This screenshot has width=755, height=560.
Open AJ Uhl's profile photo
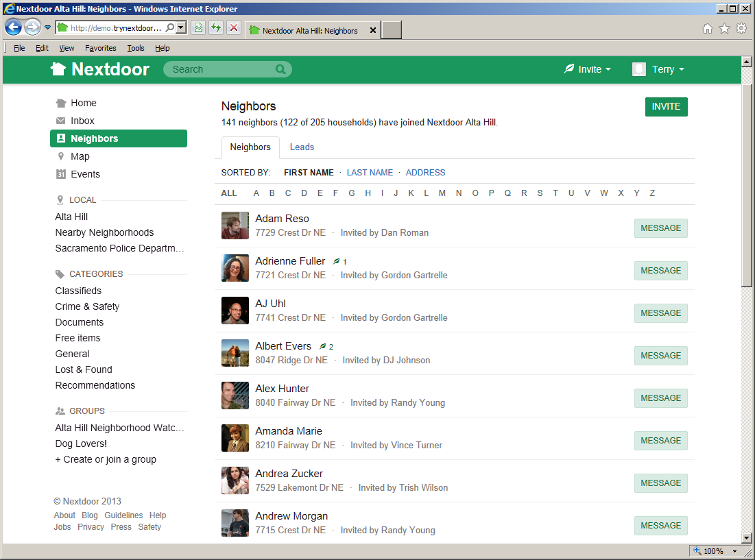pyautogui.click(x=235, y=311)
